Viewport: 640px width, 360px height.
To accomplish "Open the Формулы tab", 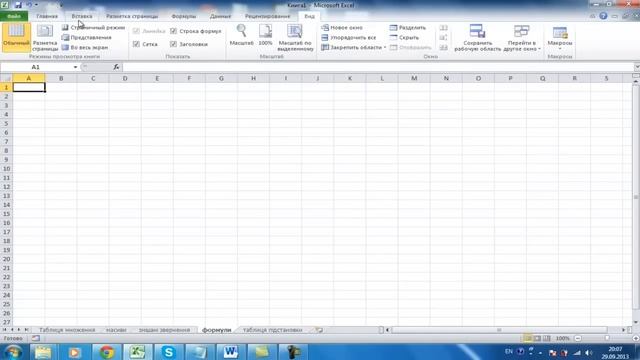I will click(184, 16).
